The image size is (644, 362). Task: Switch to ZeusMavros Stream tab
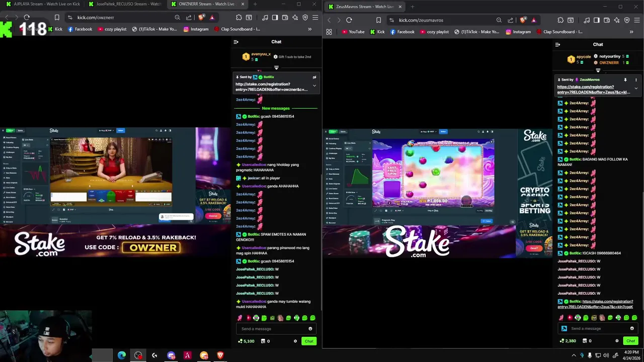coord(364,7)
